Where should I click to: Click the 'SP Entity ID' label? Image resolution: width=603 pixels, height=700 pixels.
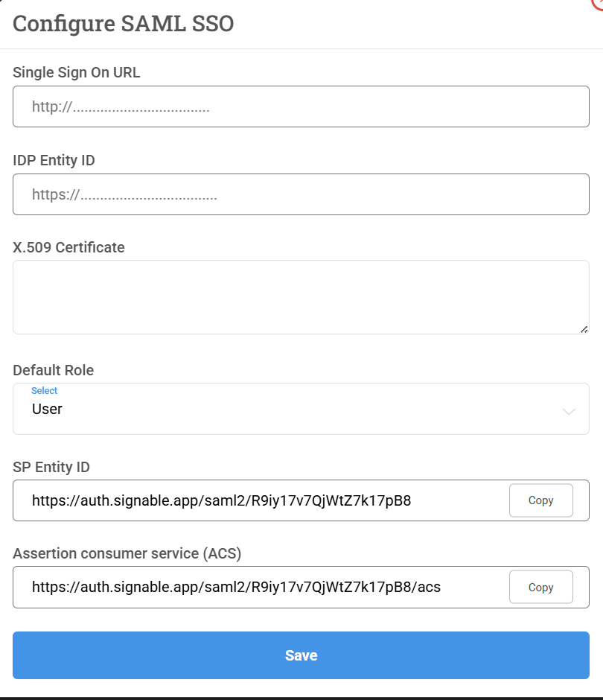click(51, 467)
